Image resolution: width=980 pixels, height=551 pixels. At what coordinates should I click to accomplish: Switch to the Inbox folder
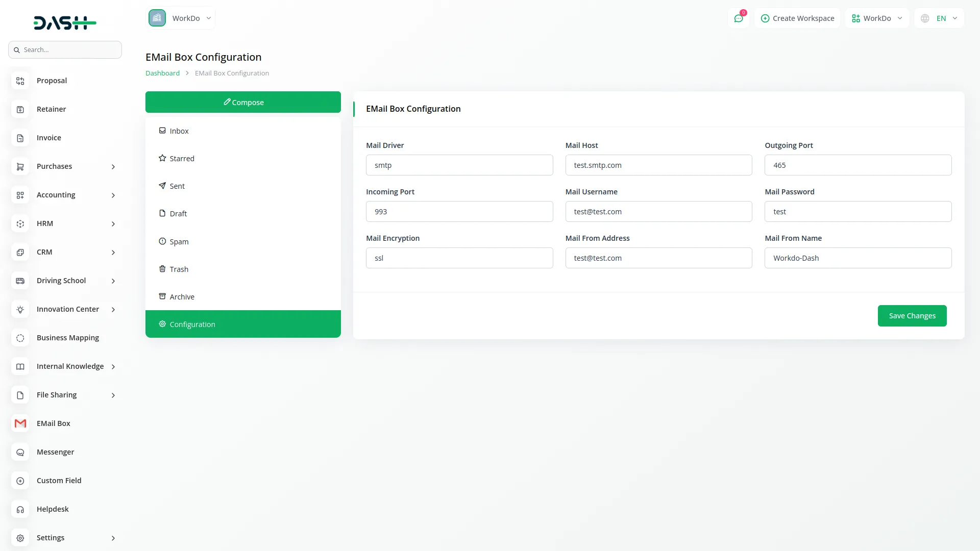click(179, 131)
